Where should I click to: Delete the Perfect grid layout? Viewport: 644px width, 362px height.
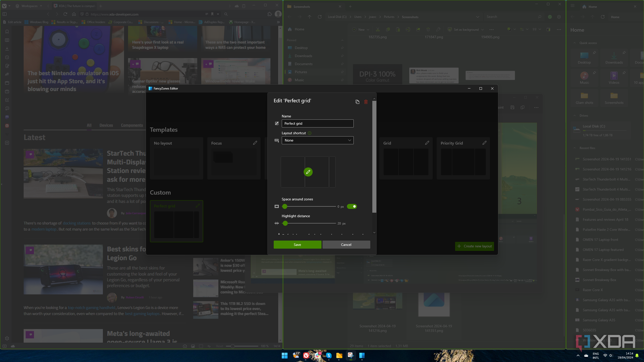pos(366,102)
